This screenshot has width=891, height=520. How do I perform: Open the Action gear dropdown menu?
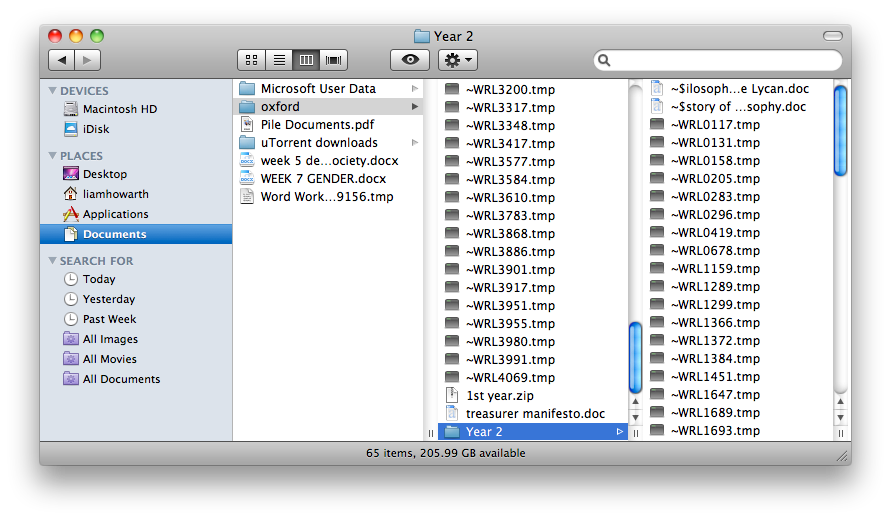[x=457, y=60]
